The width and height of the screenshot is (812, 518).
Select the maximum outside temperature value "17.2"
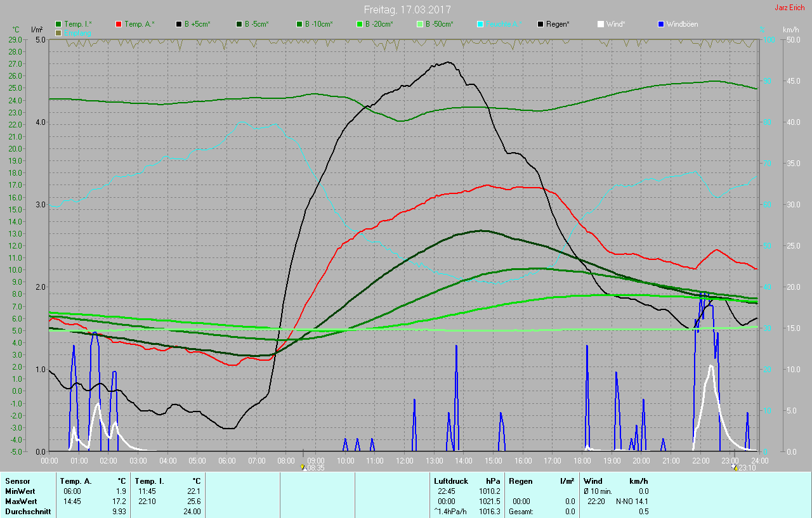coord(119,502)
